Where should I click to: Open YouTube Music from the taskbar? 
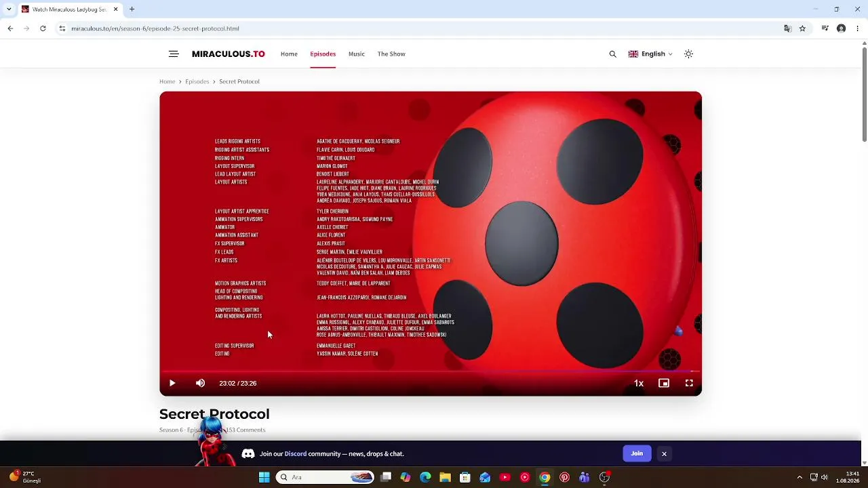(525, 477)
